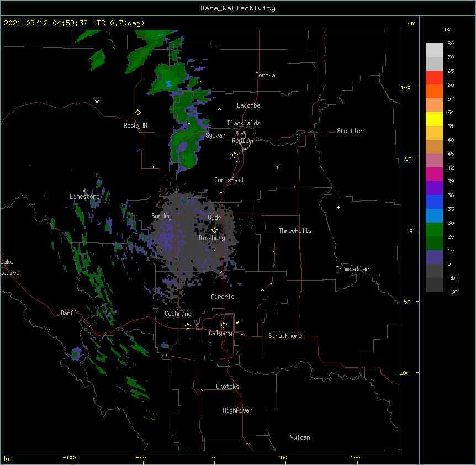Click the white plus marker west of Drumheller
This screenshot has width=476, height=465.
(x=338, y=207)
